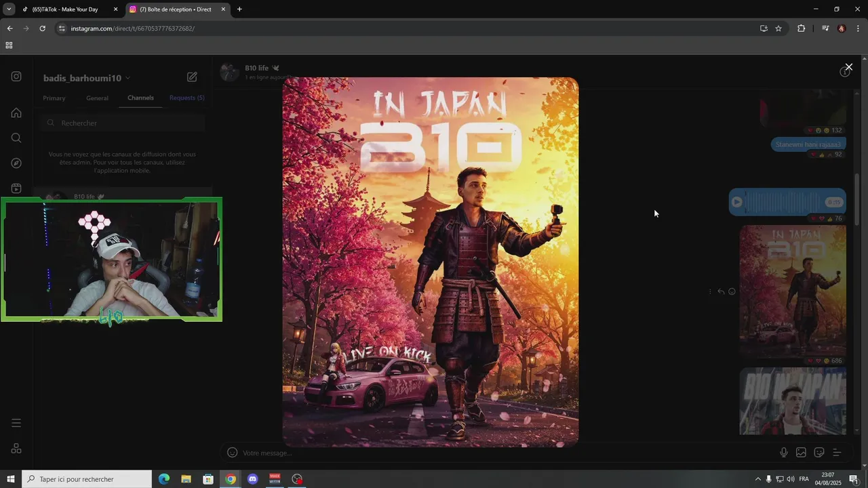The image size is (868, 488).
Task: Show hidden system tray icons chevron
Action: coord(757,479)
